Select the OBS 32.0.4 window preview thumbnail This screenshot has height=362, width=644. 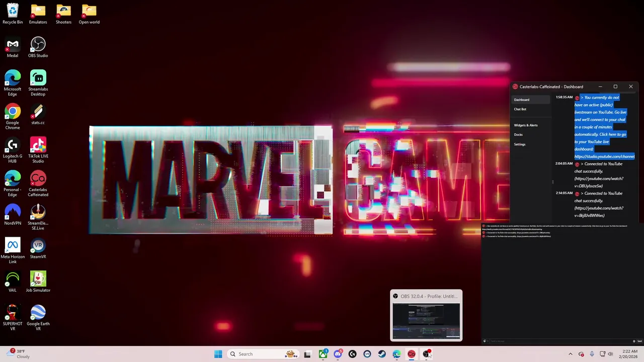[x=426, y=316]
